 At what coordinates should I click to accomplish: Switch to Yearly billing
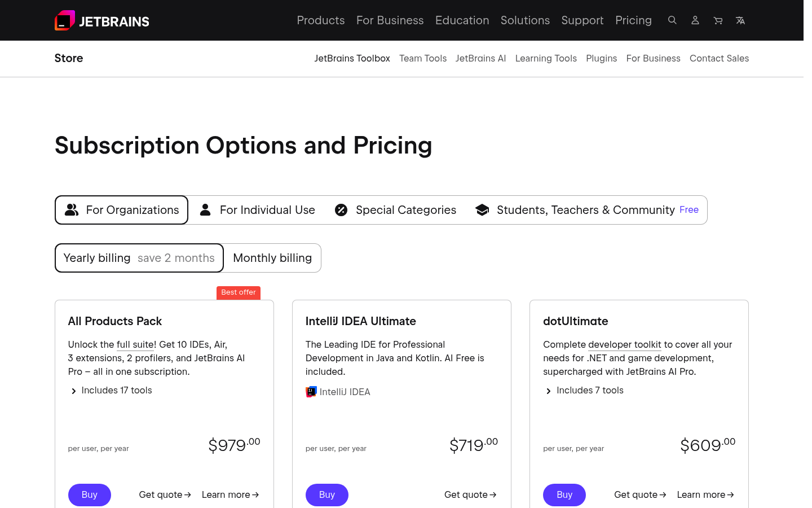[139, 258]
